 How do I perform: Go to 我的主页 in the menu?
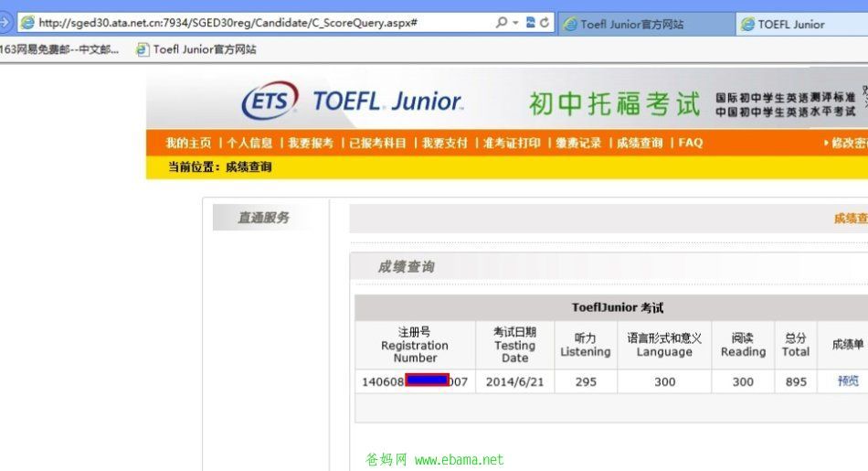point(188,143)
